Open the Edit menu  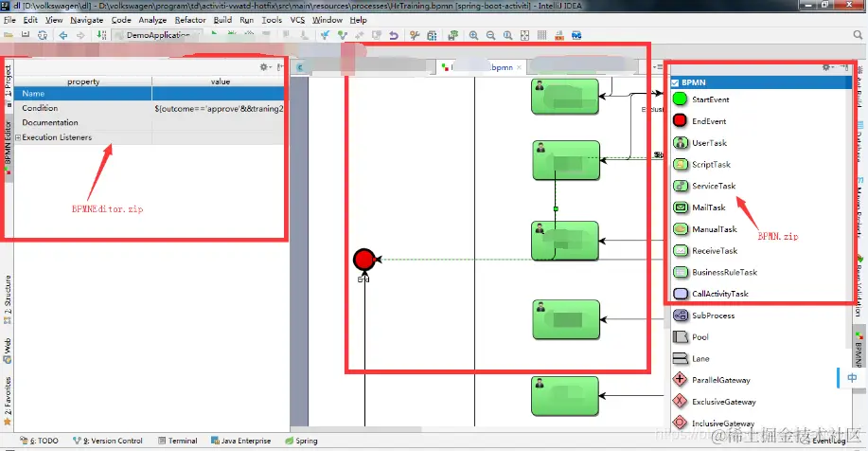30,20
